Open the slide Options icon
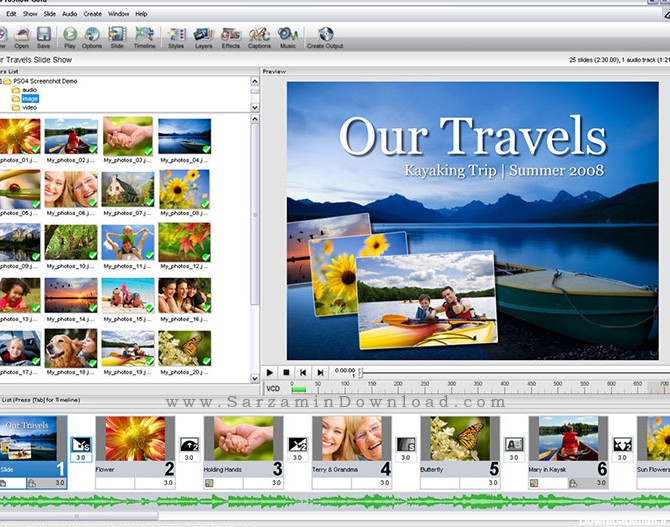Image resolution: width=670 pixels, height=527 pixels. tap(92, 37)
